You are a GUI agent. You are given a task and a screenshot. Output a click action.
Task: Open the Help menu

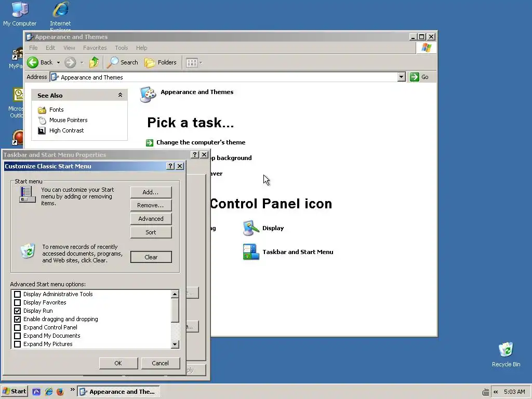141,48
